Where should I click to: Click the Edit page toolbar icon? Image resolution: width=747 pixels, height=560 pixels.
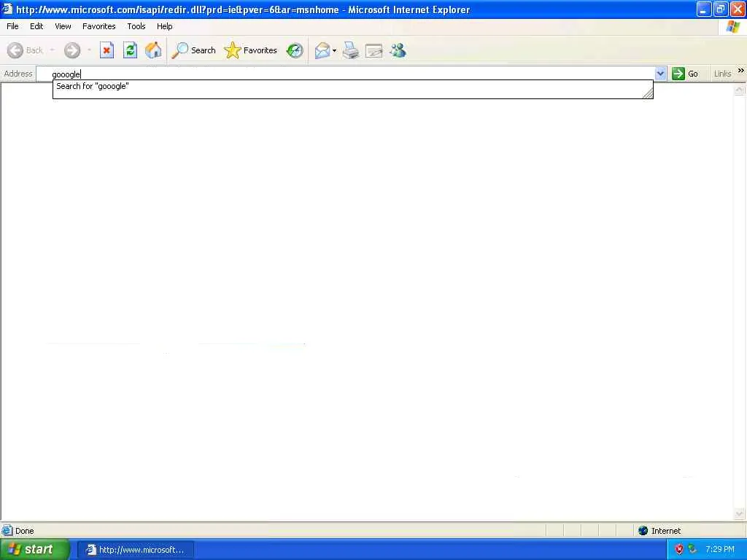pos(374,50)
